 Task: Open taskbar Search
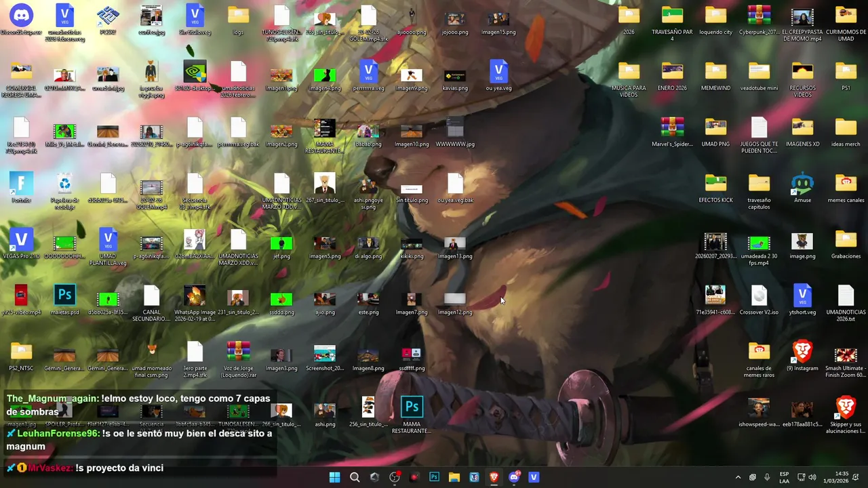[x=355, y=477]
